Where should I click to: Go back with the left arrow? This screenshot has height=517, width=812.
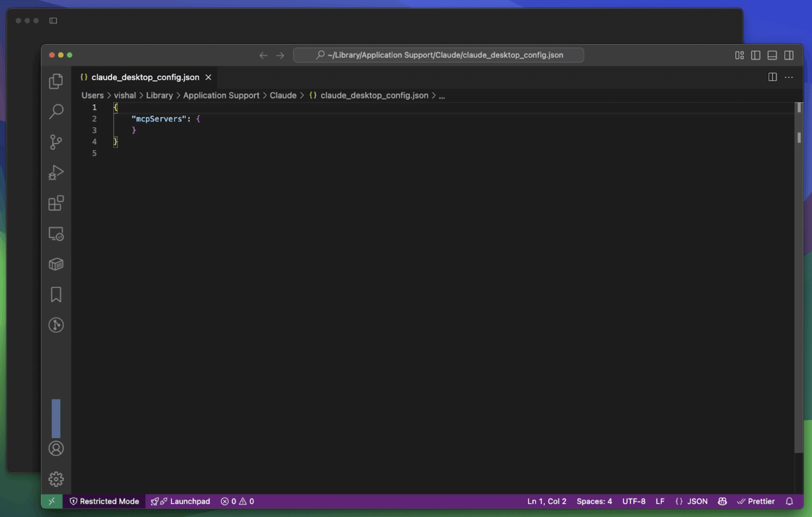(x=263, y=55)
